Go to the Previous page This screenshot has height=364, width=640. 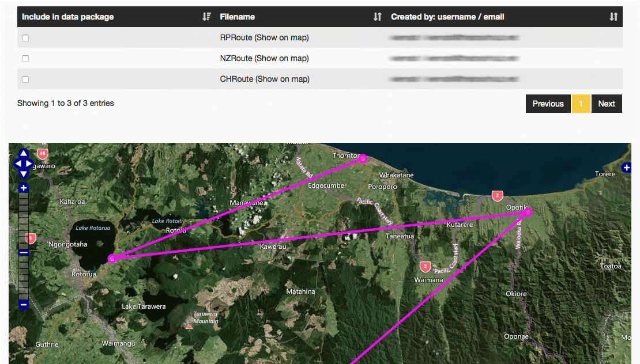click(x=548, y=104)
